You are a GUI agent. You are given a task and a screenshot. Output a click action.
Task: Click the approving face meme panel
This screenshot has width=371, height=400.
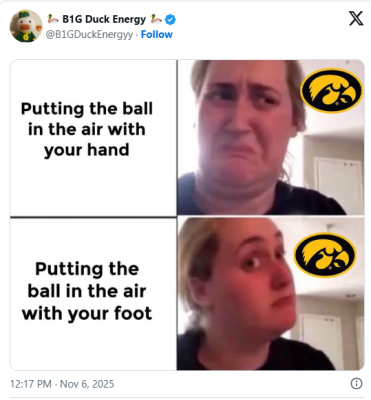pos(271,294)
